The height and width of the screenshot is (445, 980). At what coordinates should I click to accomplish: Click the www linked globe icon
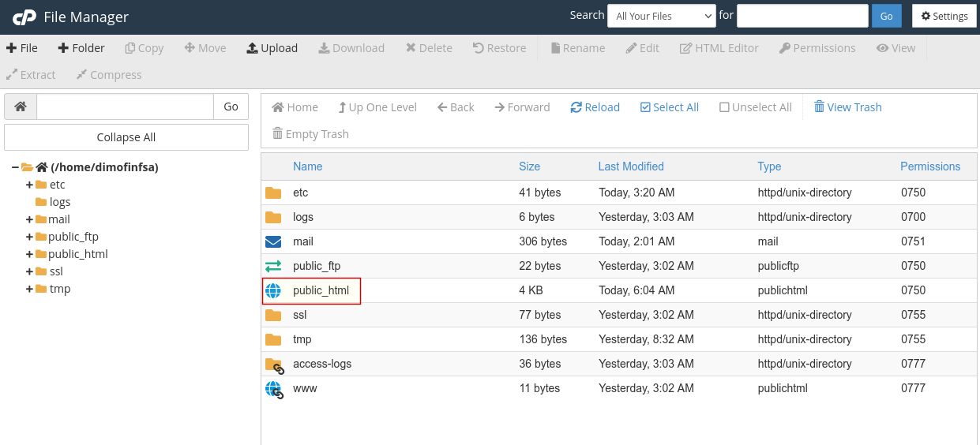273,388
